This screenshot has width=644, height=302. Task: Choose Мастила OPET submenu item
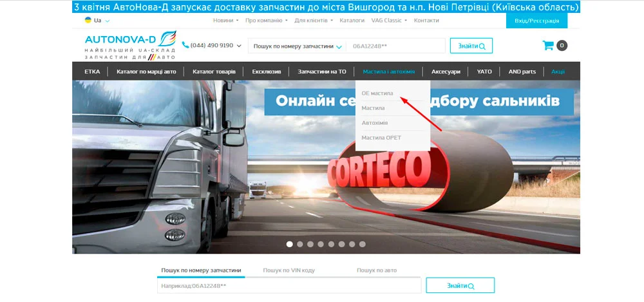(381, 138)
